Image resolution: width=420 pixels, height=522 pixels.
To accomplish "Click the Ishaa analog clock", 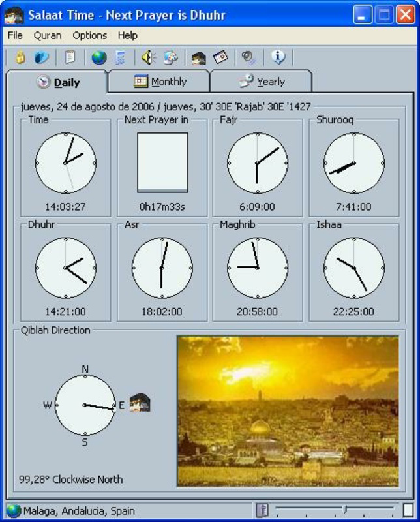I will [x=354, y=268].
